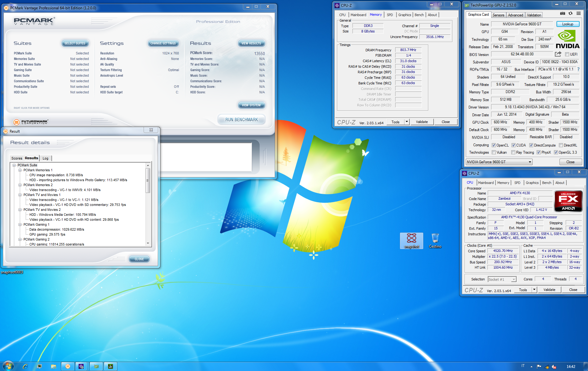Switch to Advanced tab in GPU-Z

tap(516, 15)
